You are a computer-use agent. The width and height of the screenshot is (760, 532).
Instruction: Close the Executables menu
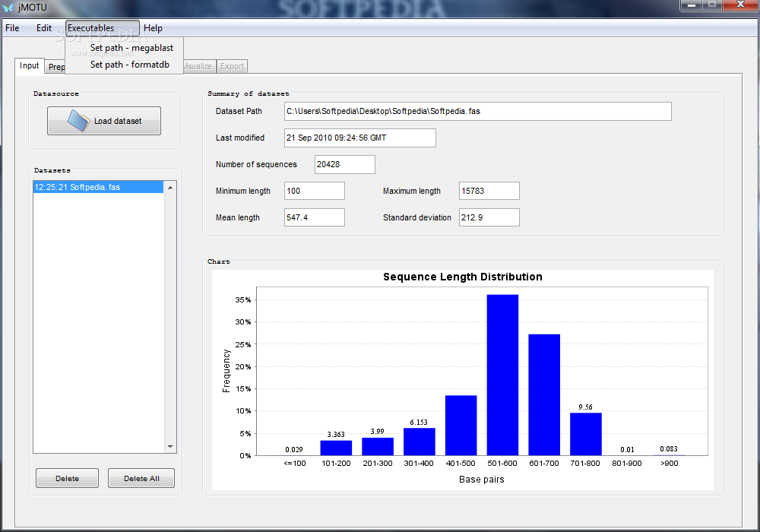coord(103,28)
